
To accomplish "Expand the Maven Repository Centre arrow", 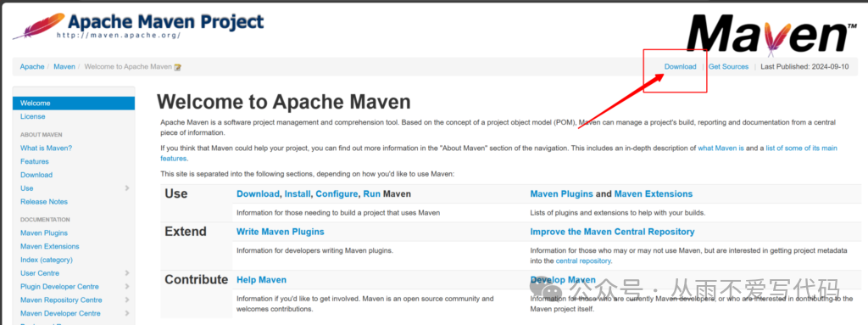I will pyautogui.click(x=127, y=300).
